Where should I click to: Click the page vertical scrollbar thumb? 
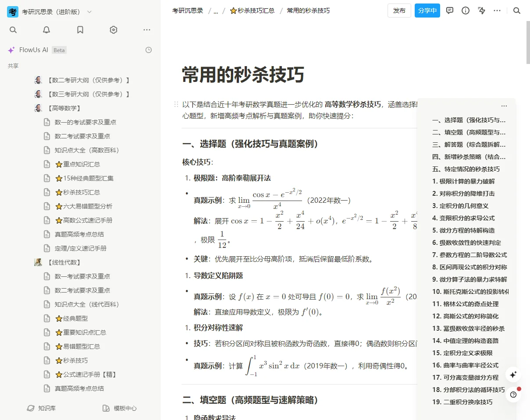pyautogui.click(x=528, y=42)
